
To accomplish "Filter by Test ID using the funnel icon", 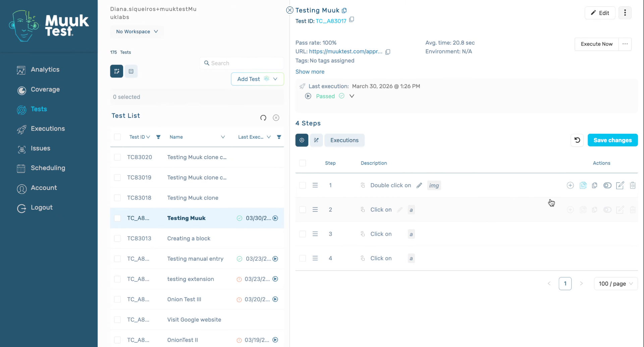I will (x=158, y=137).
